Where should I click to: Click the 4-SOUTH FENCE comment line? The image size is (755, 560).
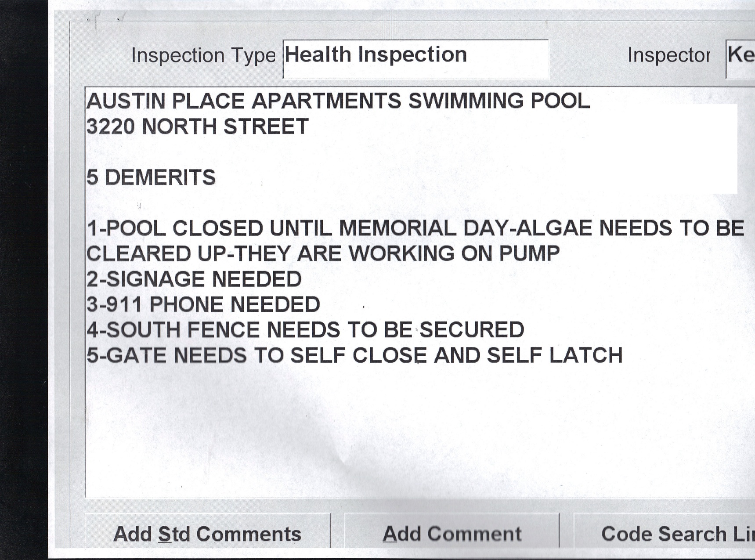[305, 330]
